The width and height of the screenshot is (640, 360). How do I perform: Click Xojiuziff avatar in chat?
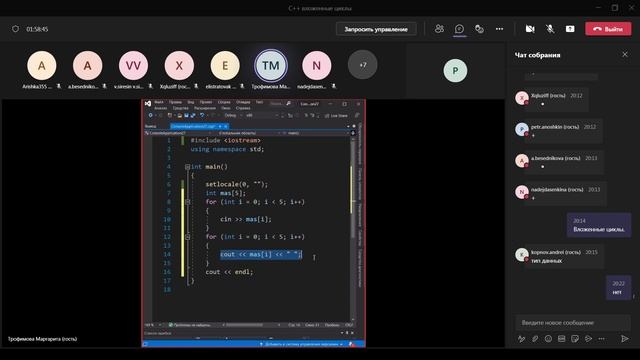(522, 98)
